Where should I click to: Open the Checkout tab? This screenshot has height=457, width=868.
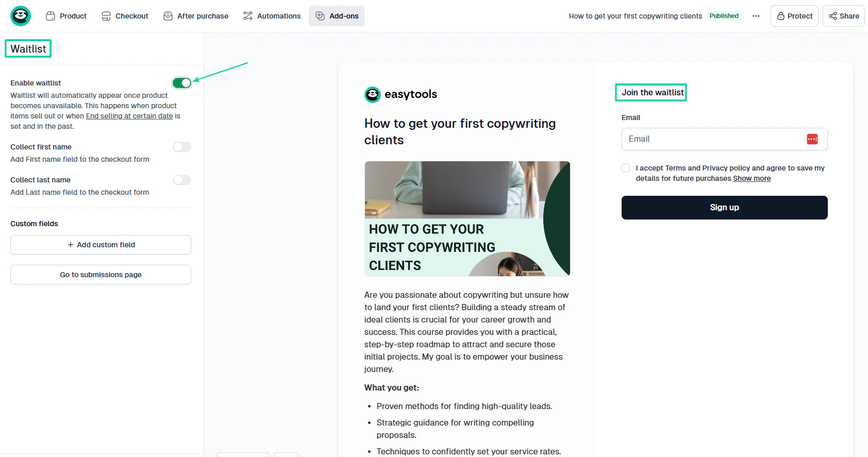[x=125, y=16]
